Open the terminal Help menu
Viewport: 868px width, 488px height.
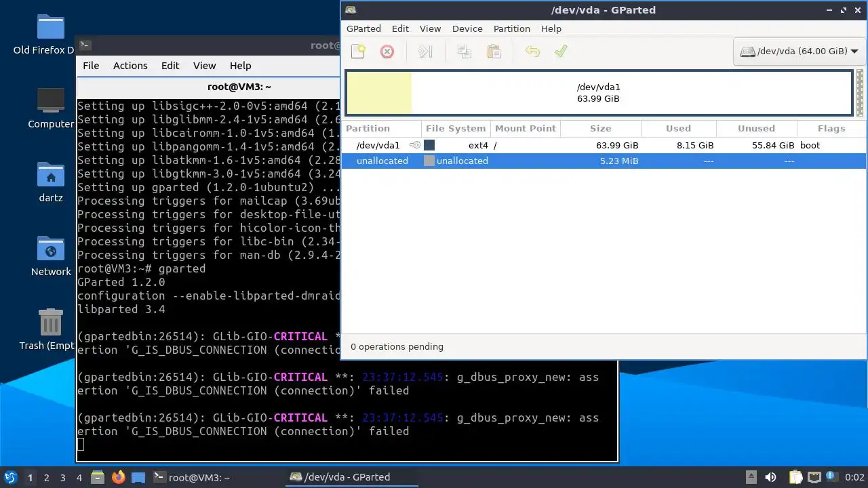241,66
